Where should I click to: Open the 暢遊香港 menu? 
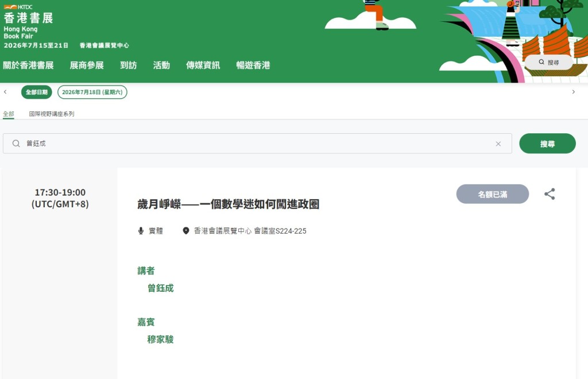253,65
